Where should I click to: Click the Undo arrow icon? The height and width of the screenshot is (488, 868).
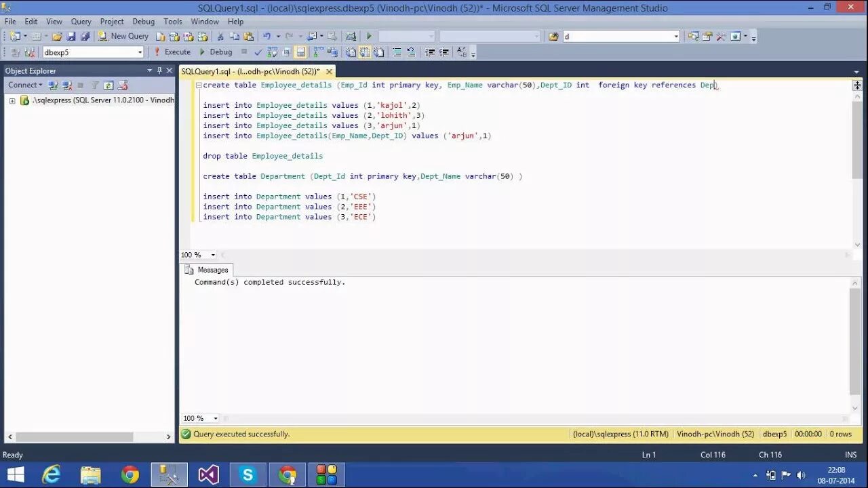click(x=267, y=36)
